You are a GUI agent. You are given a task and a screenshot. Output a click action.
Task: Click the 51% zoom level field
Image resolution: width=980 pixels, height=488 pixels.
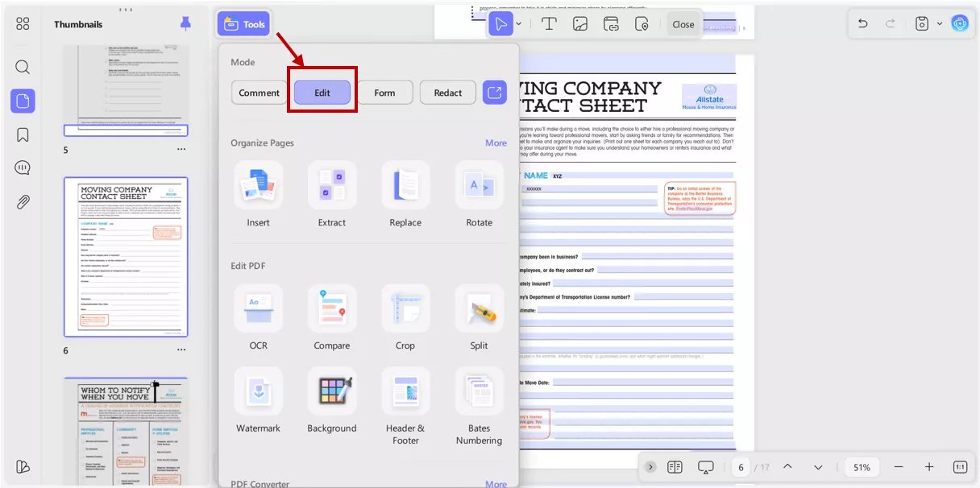click(862, 467)
